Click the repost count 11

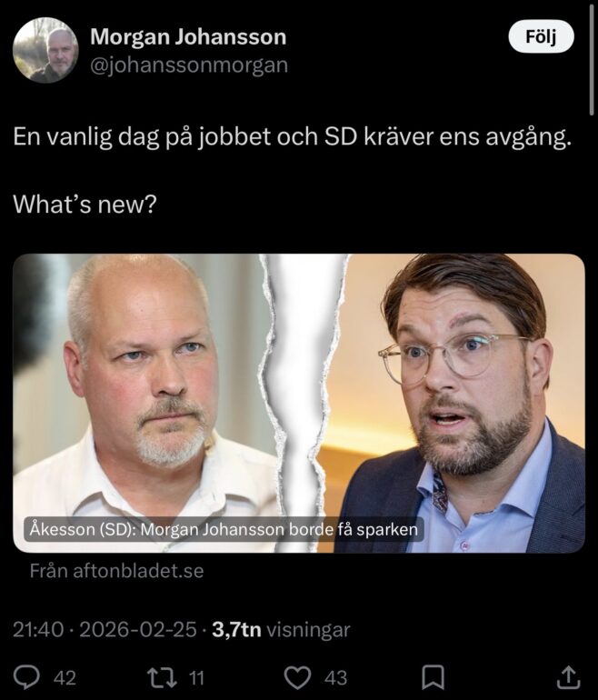click(x=196, y=678)
